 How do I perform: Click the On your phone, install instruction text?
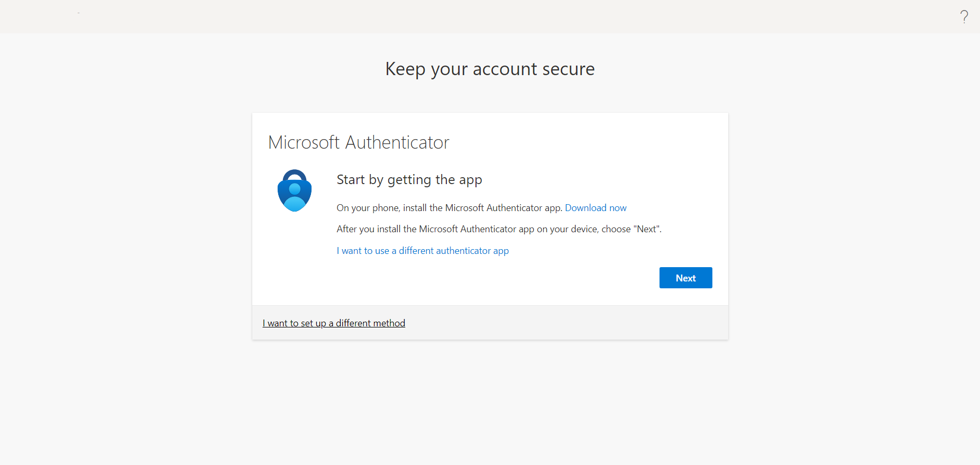click(x=450, y=208)
